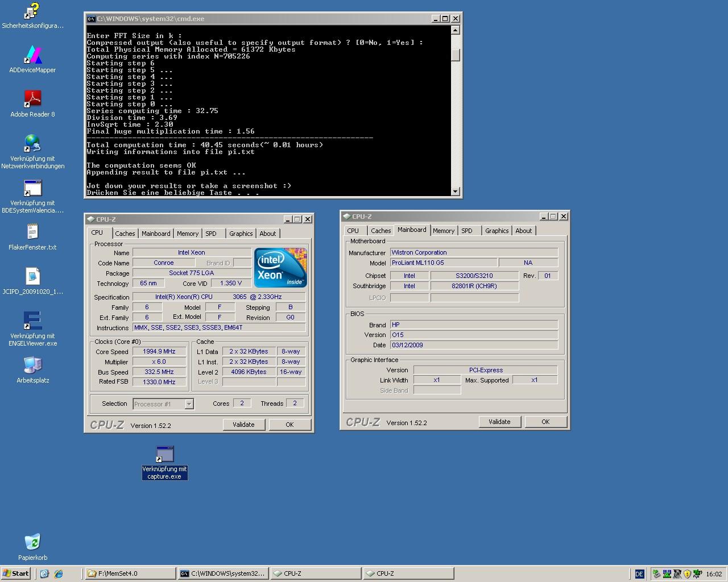
Task: Open Start menu
Action: [x=16, y=573]
